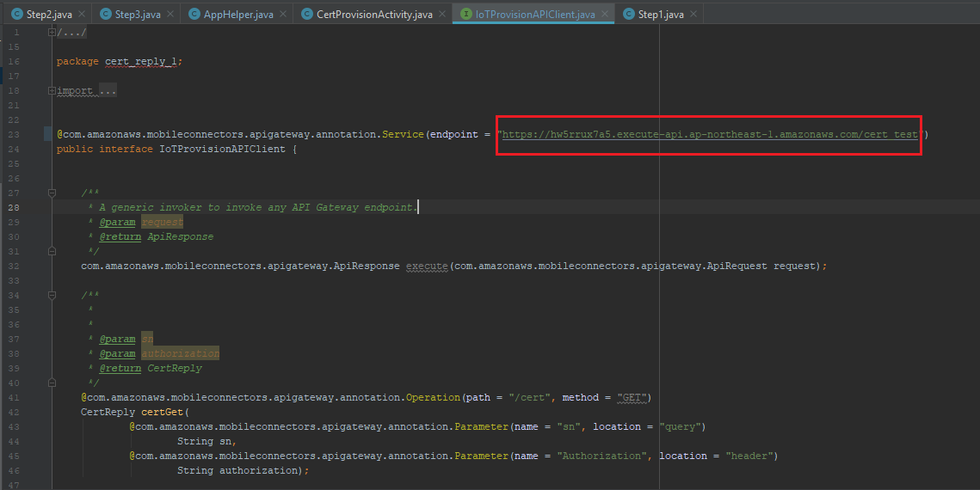Click line number 41 in the gutter
Viewport: 980px width, 490px height.
14,397
